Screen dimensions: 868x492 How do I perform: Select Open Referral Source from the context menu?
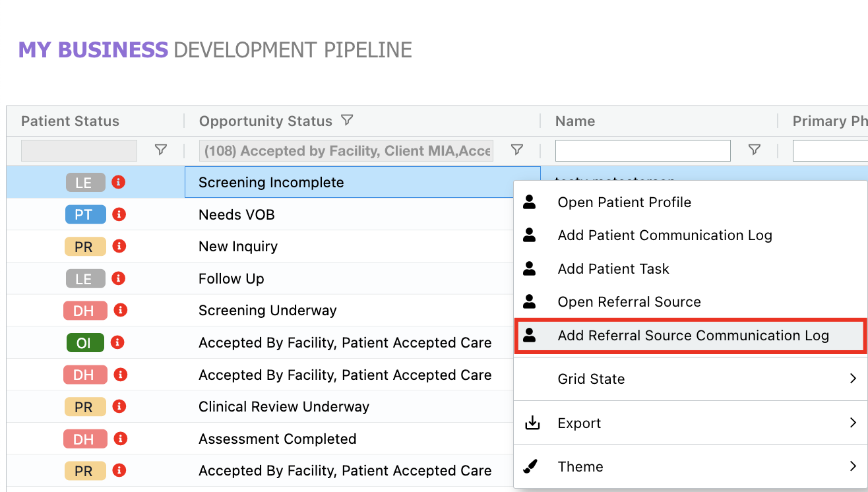tap(629, 301)
